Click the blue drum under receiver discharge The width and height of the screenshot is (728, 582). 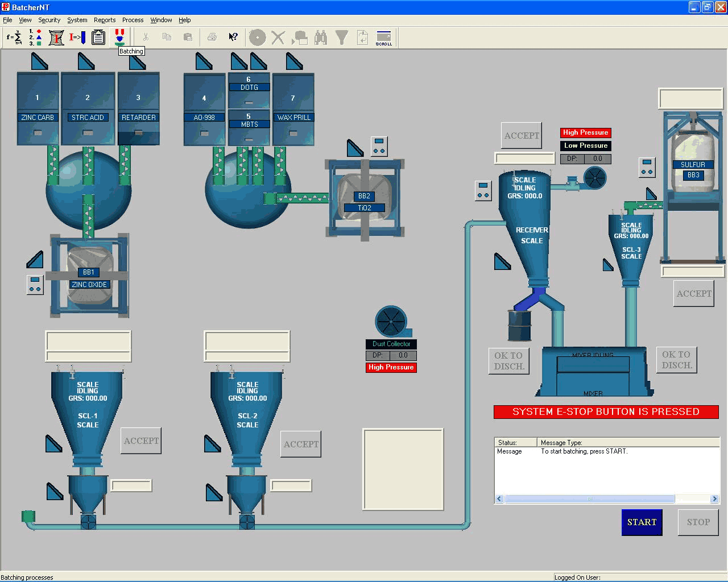point(519,325)
